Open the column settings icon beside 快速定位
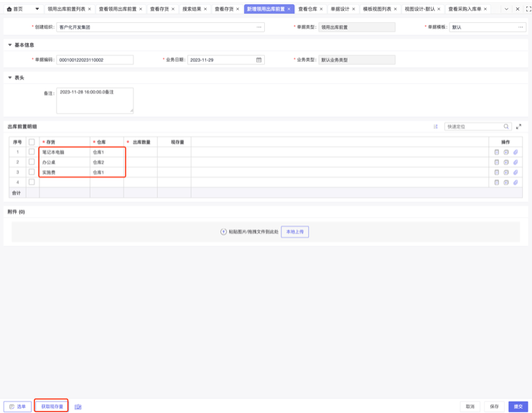 tap(436, 126)
